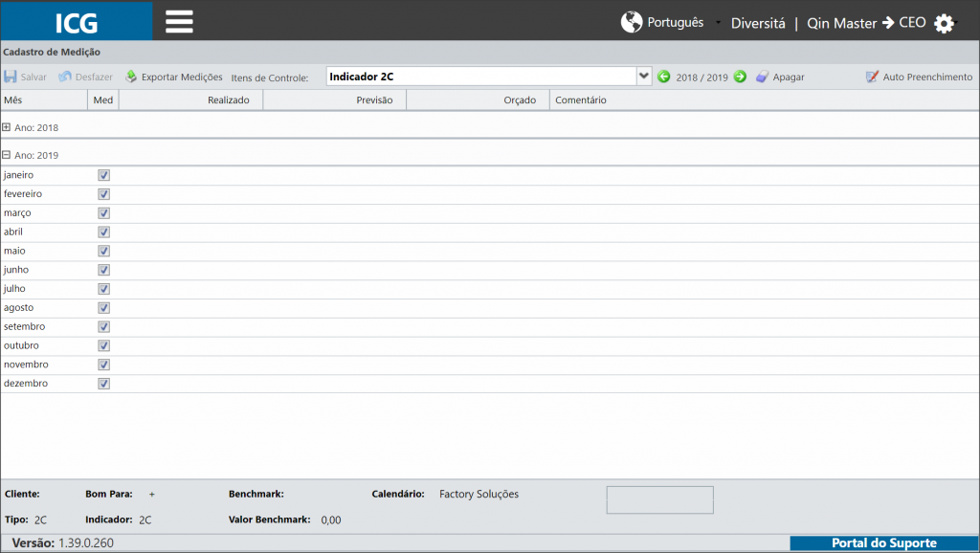The height and width of the screenshot is (553, 980).
Task: Click the Indicador 2C combo field
Action: coord(481,77)
